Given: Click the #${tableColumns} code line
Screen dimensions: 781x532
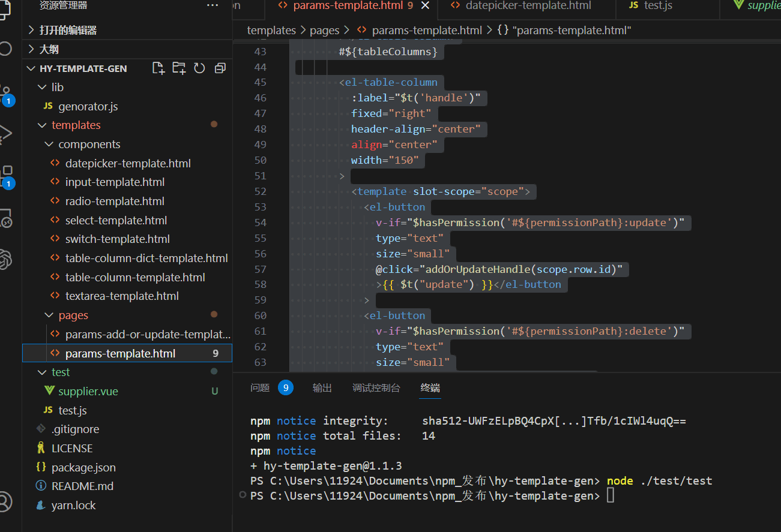Looking at the screenshot, I should [388, 52].
